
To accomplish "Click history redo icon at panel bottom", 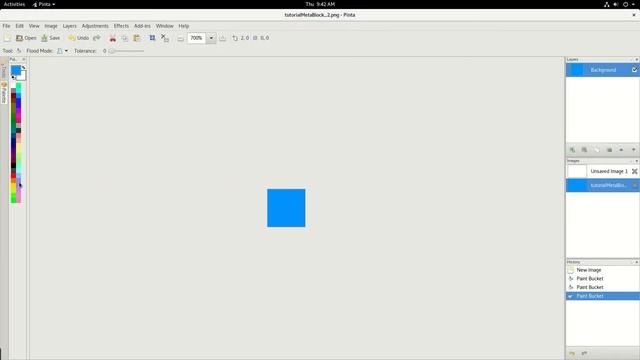I will point(584,353).
